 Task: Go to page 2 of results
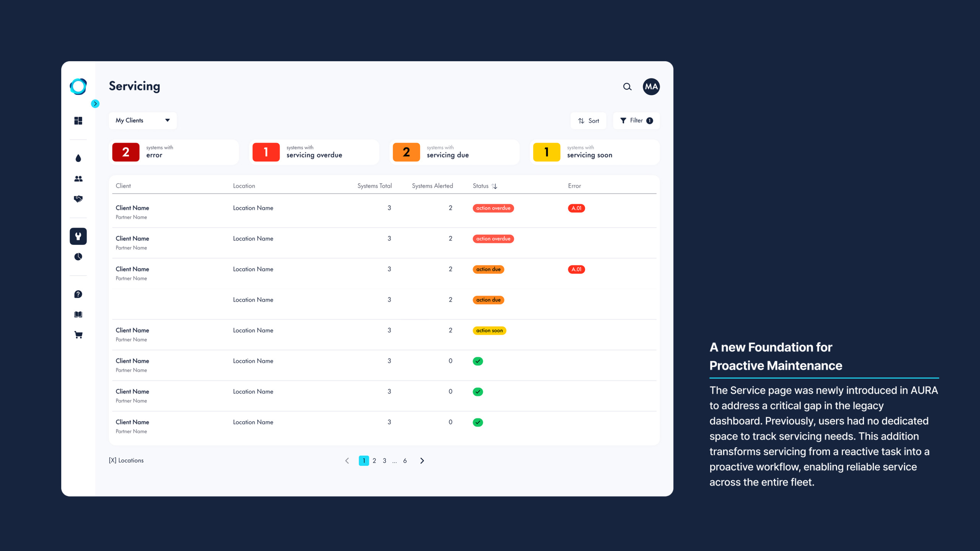click(x=374, y=461)
